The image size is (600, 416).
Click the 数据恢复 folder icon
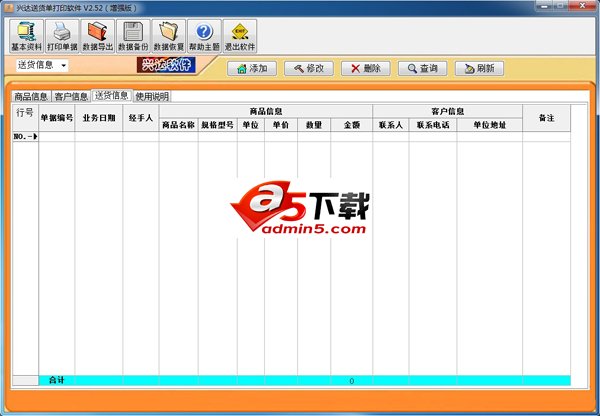click(169, 36)
